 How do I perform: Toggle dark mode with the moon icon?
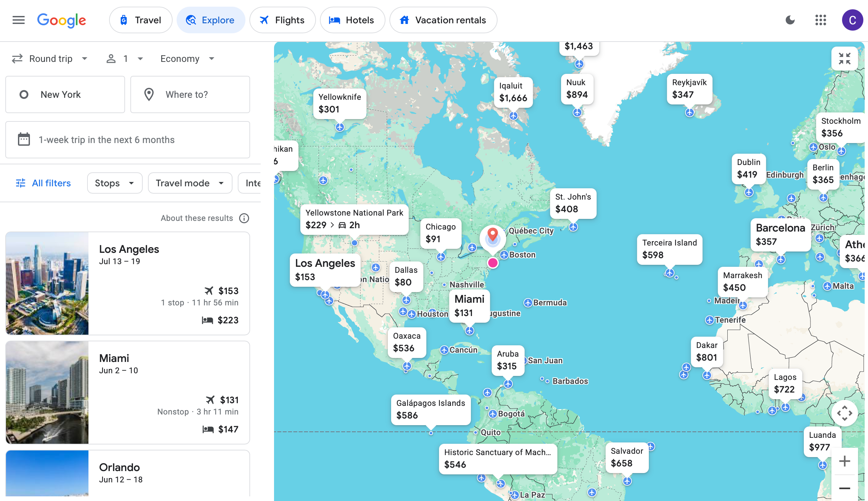tap(790, 20)
